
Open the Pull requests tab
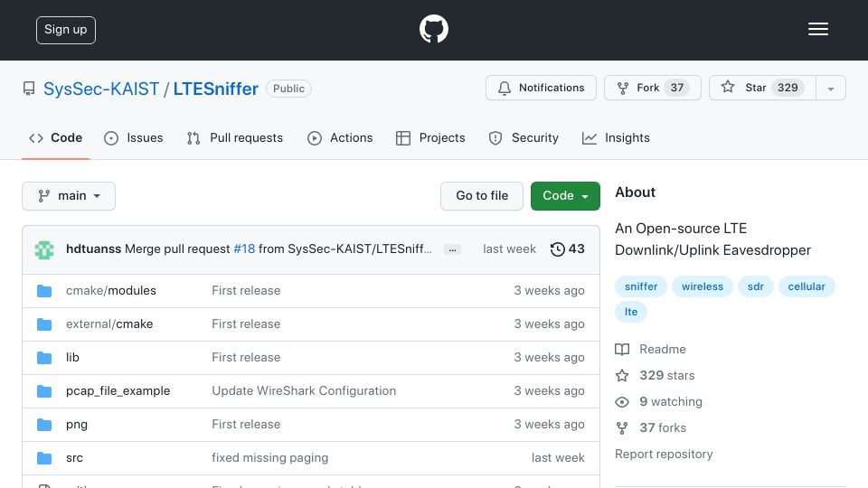235,137
